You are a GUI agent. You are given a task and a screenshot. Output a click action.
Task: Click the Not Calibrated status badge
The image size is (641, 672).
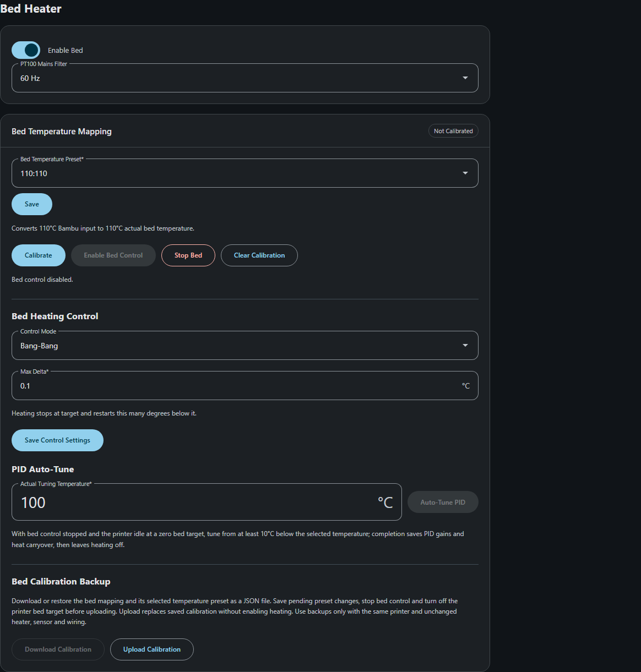pos(453,131)
